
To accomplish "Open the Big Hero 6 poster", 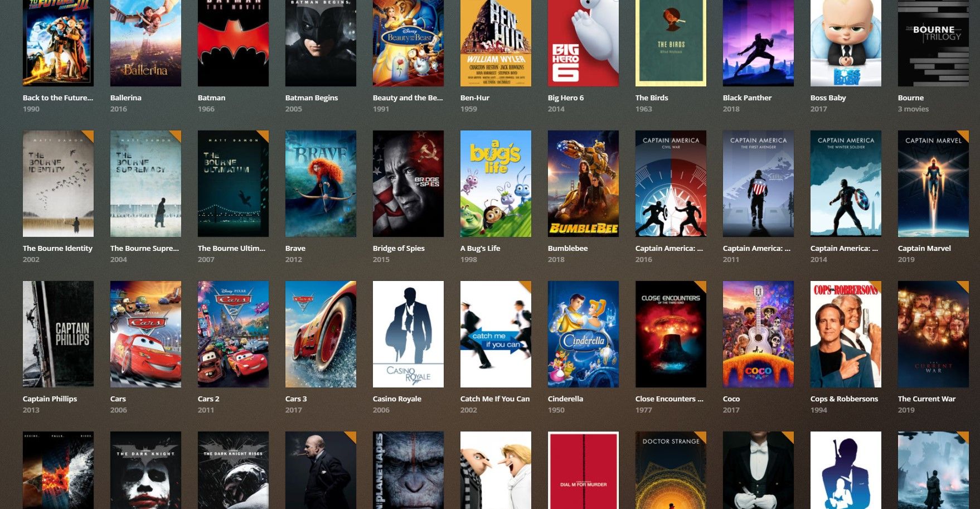I will tap(583, 43).
